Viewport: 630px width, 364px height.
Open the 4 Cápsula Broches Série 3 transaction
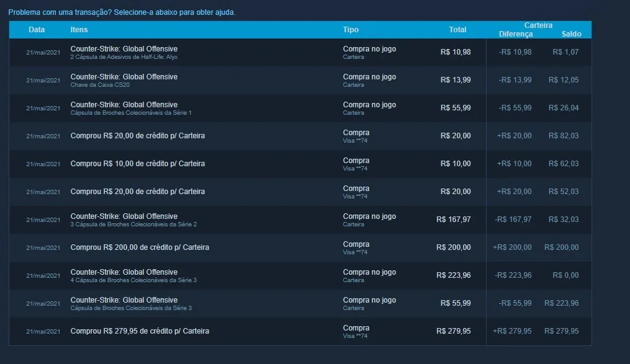[300, 276]
